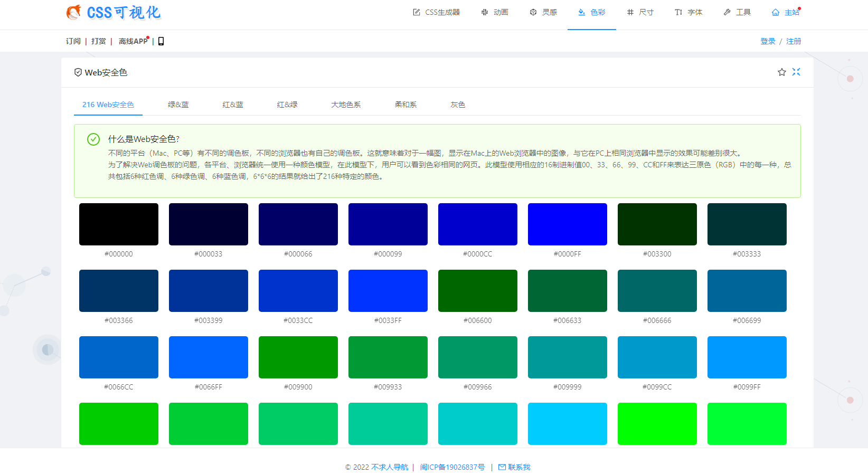868x475 pixels.
Task: Go to 主站 home link
Action: [x=786, y=12]
